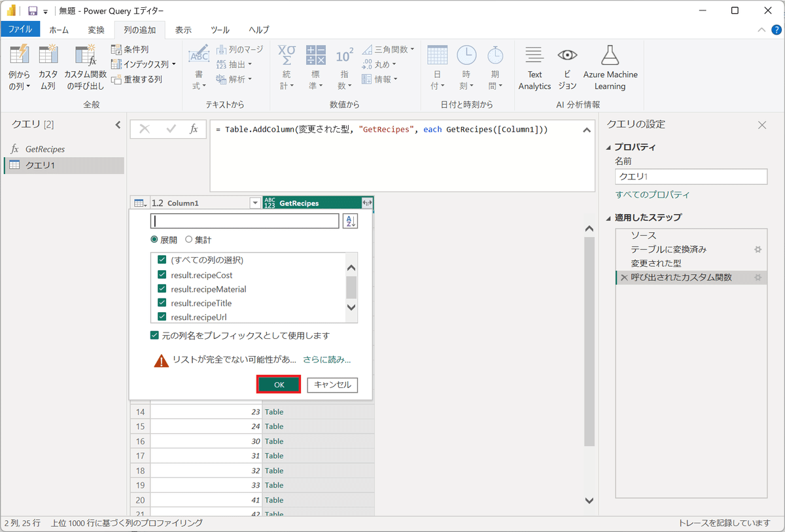
Task: Expand the formula bar with chevron
Action: tap(587, 130)
